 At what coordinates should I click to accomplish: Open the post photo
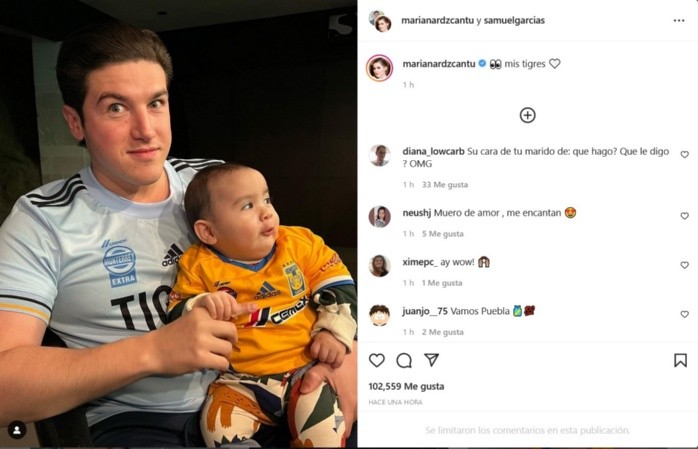click(178, 224)
